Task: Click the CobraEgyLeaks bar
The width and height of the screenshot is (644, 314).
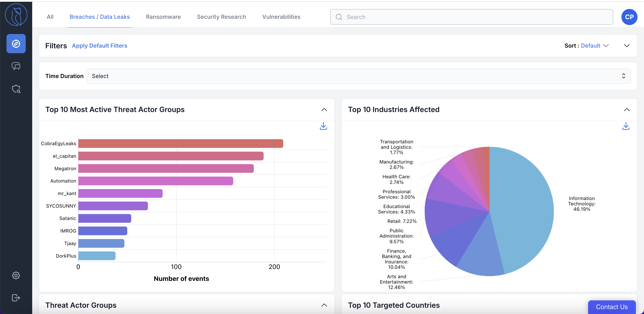Action: 181,144
